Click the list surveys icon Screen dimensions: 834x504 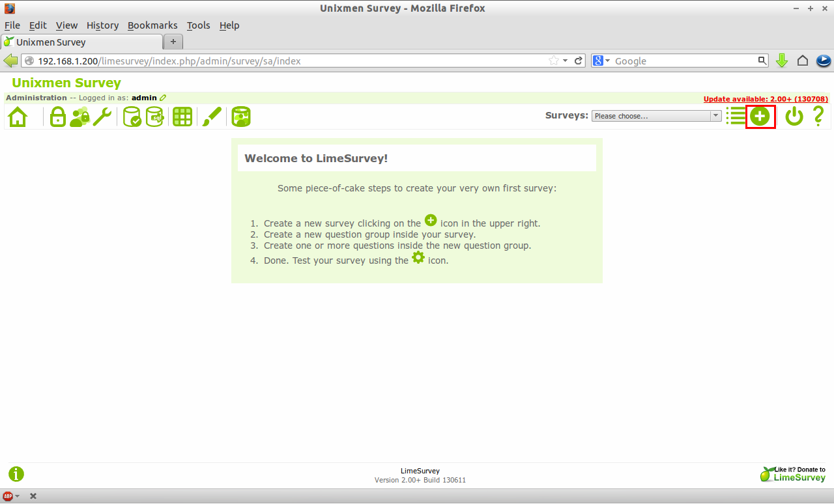point(736,117)
